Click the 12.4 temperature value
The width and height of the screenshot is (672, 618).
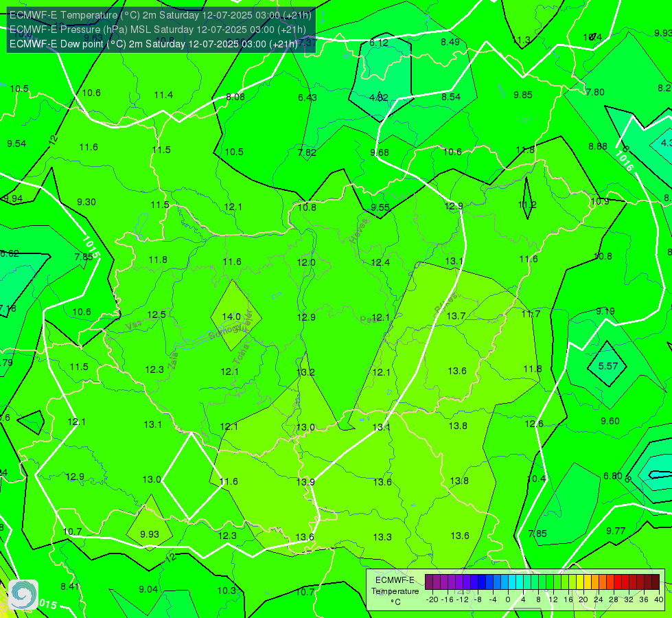[380, 262]
